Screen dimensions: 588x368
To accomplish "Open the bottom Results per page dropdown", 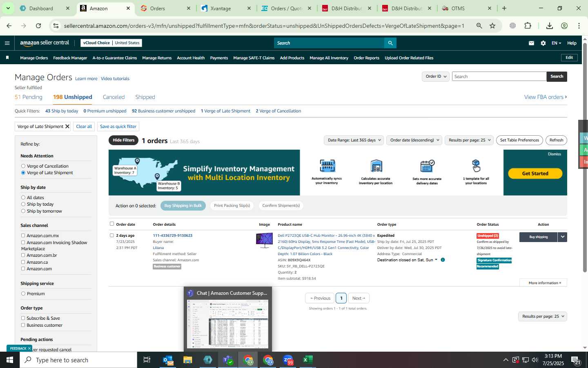I will coord(543,316).
